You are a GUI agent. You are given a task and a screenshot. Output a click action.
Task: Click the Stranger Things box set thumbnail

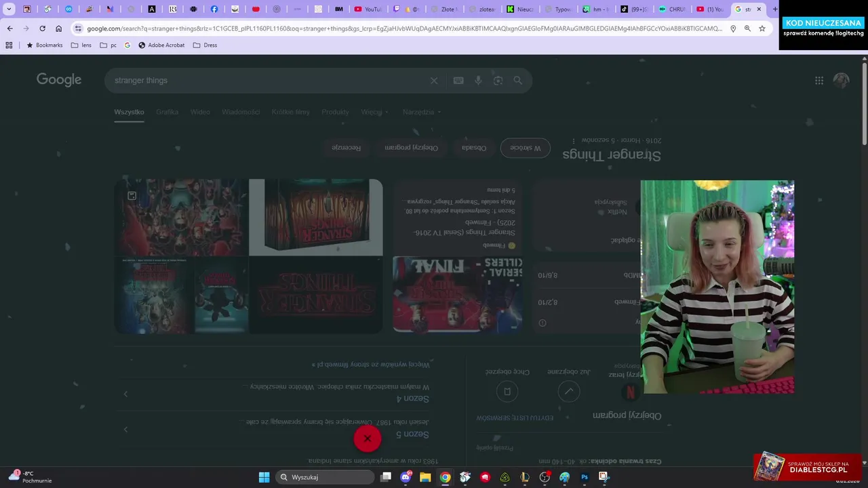(315, 218)
